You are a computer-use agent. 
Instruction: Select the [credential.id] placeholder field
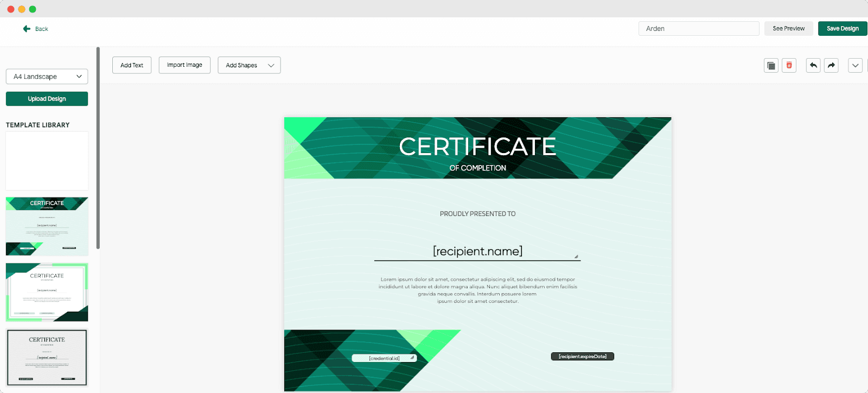click(384, 358)
